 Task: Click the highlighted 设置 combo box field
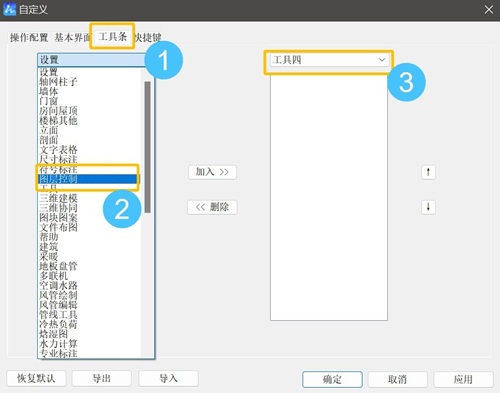92,60
